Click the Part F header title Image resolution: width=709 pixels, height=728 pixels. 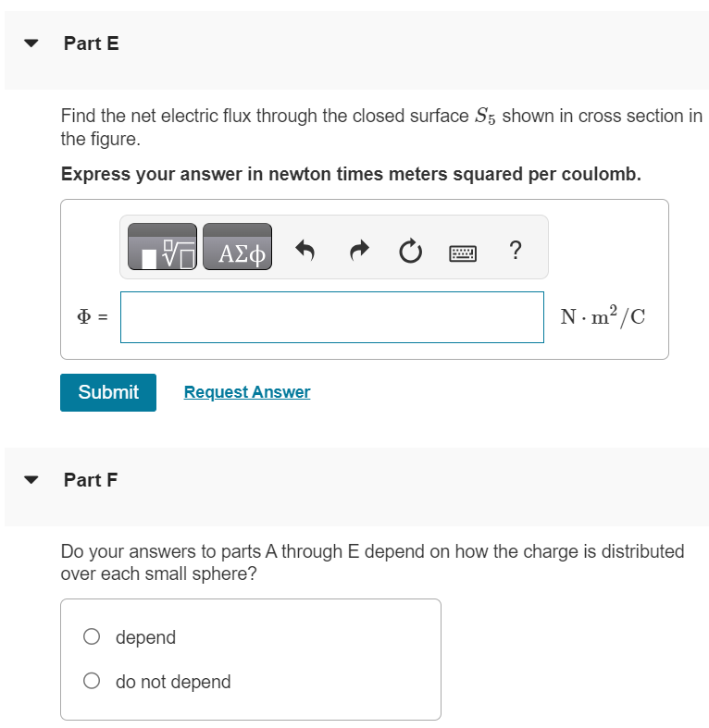(91, 479)
